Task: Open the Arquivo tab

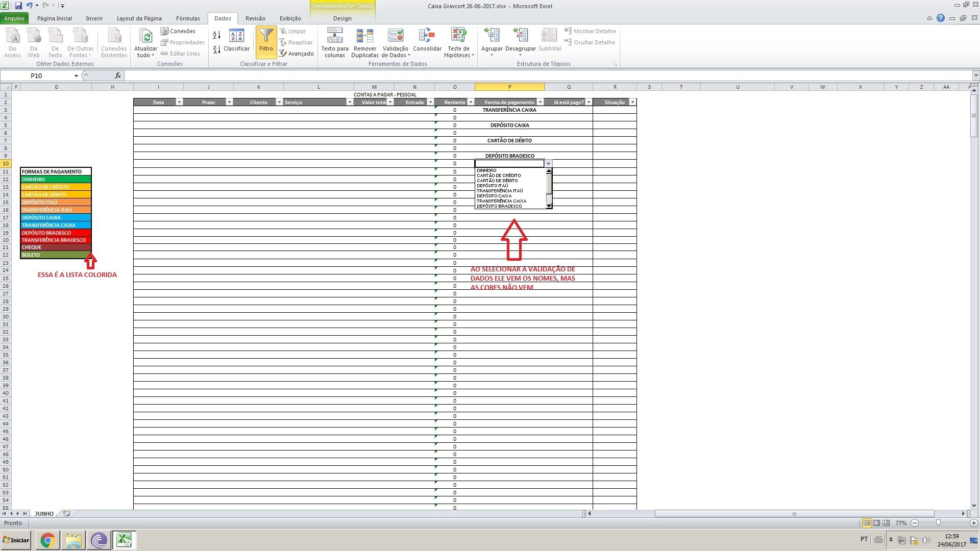Action: (x=14, y=18)
